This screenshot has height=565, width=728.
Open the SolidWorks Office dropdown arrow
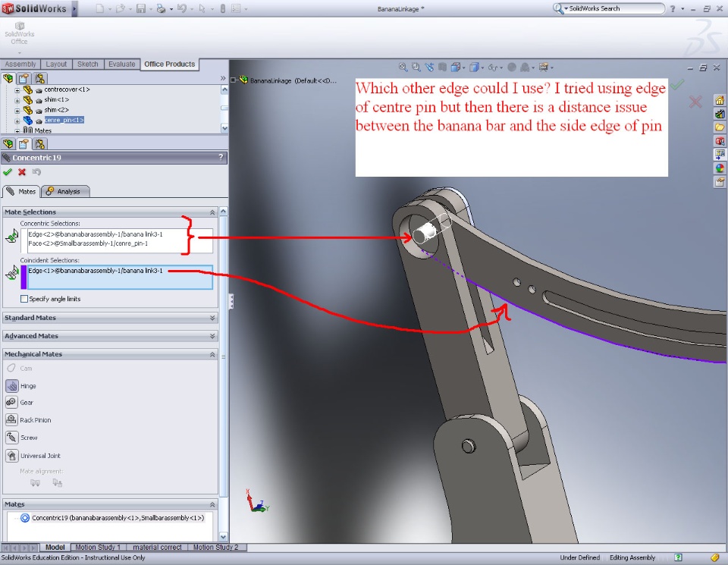[19, 52]
